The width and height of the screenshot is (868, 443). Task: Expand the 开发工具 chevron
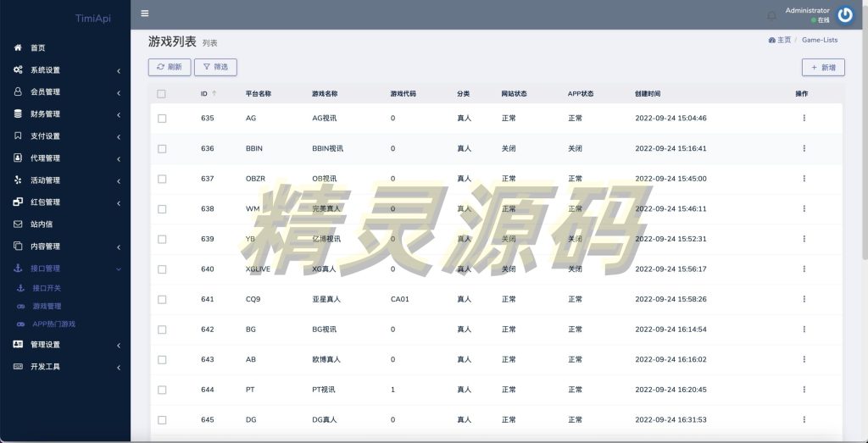[x=119, y=368]
